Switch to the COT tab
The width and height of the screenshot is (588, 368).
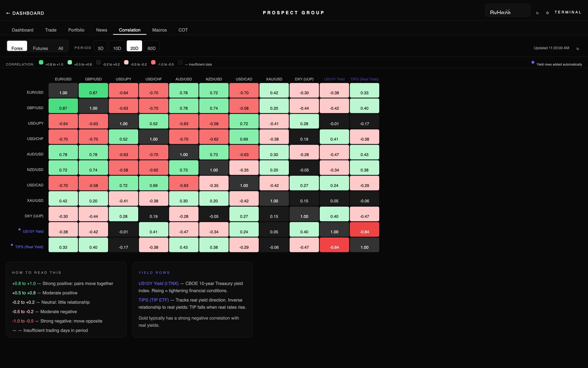pos(183,30)
